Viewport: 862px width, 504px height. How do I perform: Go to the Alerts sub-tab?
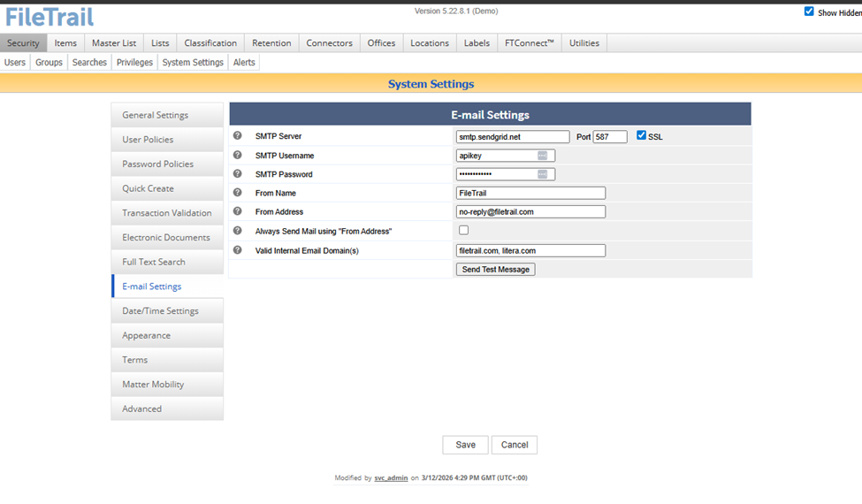pyautogui.click(x=244, y=62)
